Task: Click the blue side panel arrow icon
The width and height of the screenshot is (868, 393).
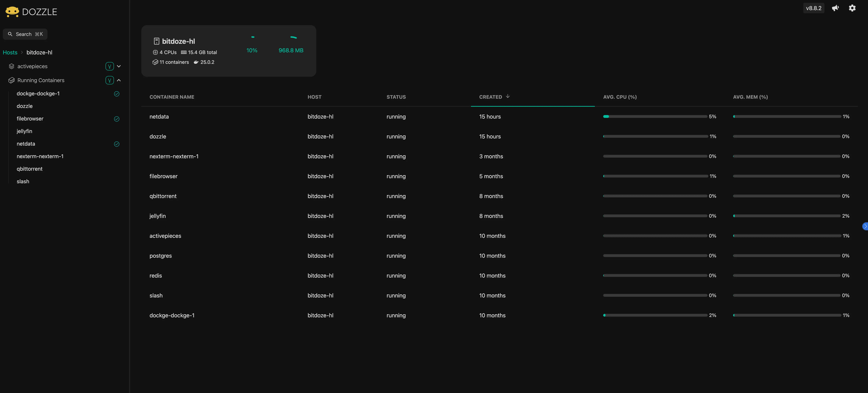Action: click(865, 226)
